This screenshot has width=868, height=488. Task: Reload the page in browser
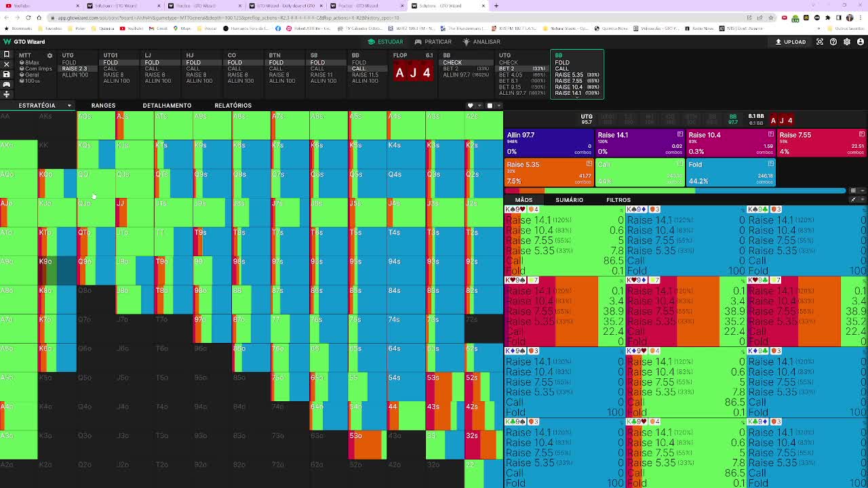point(28,18)
